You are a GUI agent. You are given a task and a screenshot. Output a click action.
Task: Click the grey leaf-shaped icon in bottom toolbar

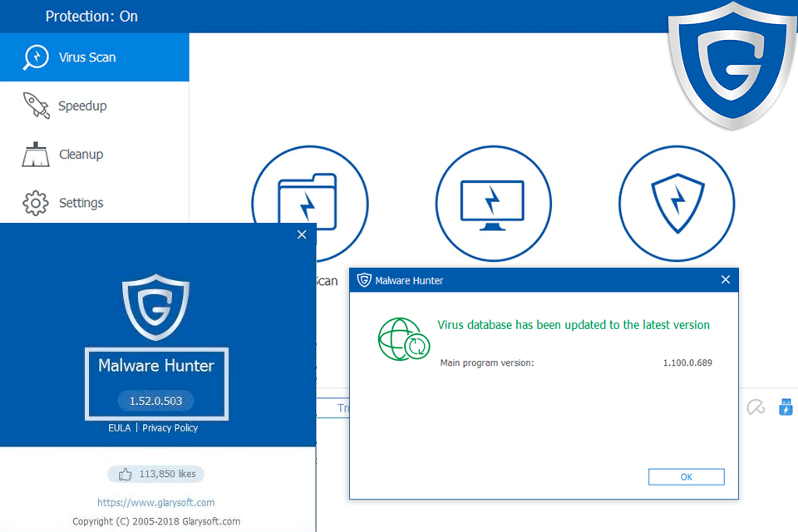click(x=756, y=406)
